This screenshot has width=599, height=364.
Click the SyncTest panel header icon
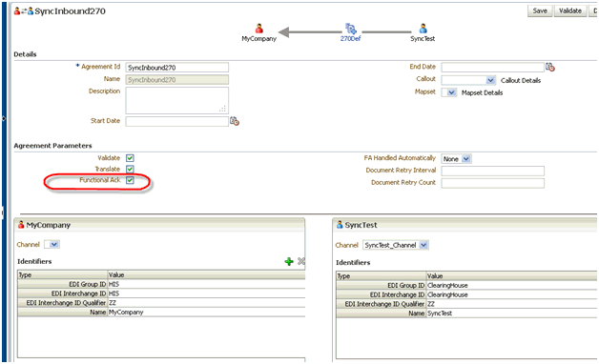(340, 225)
